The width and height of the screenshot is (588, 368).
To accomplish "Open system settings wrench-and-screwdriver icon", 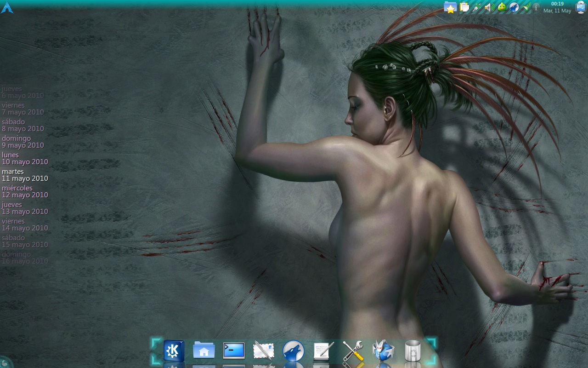I will pyautogui.click(x=353, y=351).
